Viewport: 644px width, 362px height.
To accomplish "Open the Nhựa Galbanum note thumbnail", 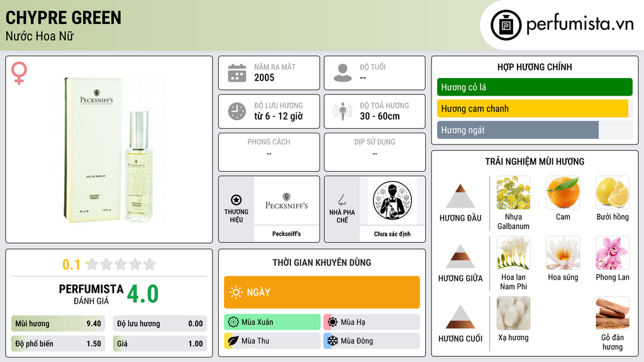I will point(513,193).
